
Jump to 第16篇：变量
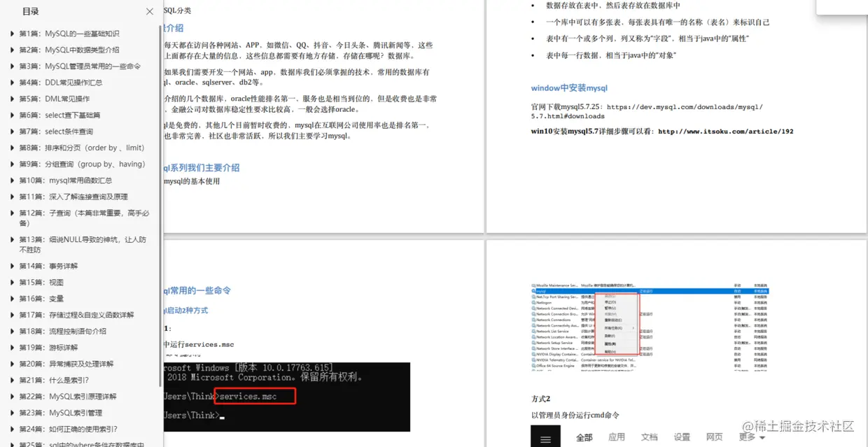click(41, 299)
